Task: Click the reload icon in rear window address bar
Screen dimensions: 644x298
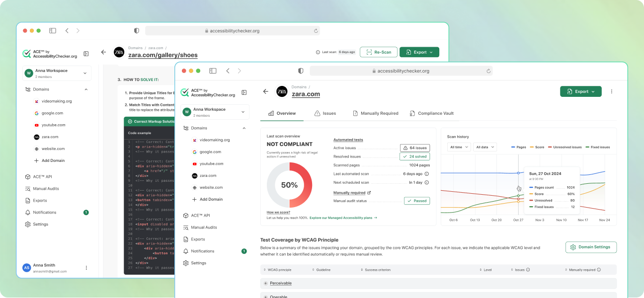Action: pos(316,31)
